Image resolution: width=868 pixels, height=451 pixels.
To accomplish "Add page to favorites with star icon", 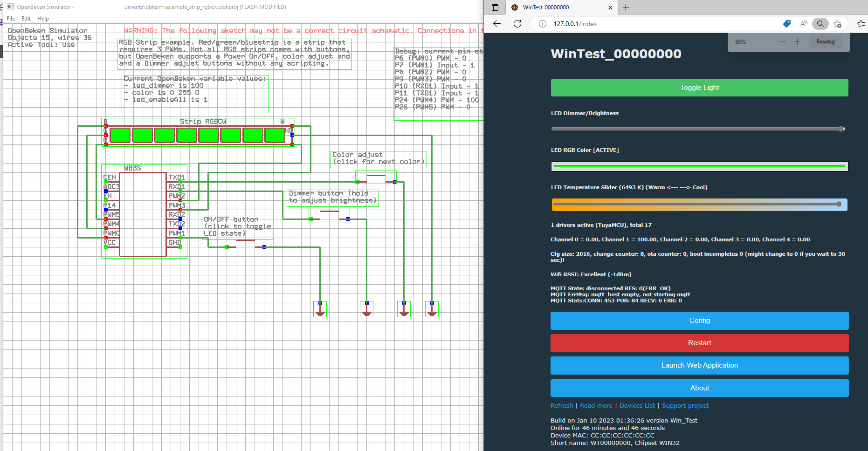I will click(x=838, y=24).
